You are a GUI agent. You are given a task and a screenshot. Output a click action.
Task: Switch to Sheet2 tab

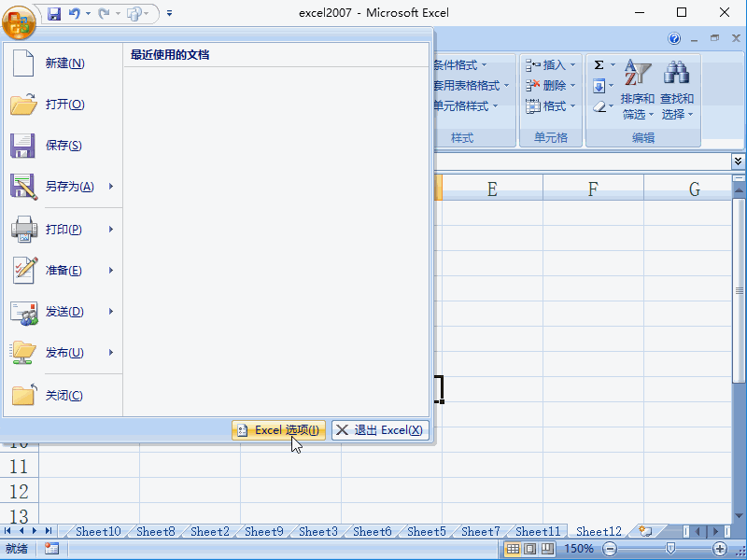click(x=209, y=531)
